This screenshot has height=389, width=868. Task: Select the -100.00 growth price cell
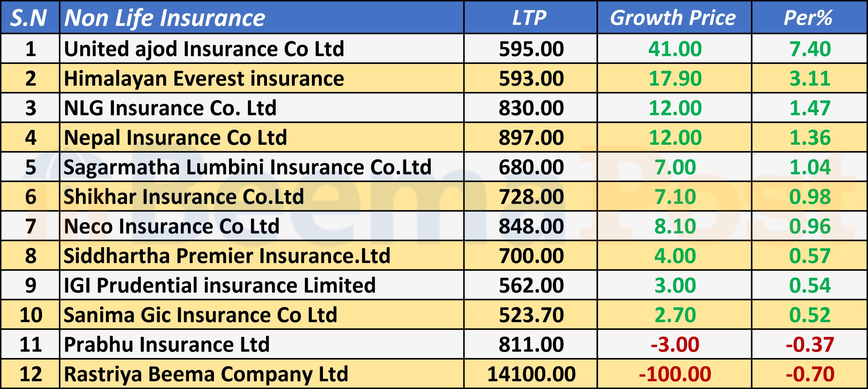click(675, 374)
